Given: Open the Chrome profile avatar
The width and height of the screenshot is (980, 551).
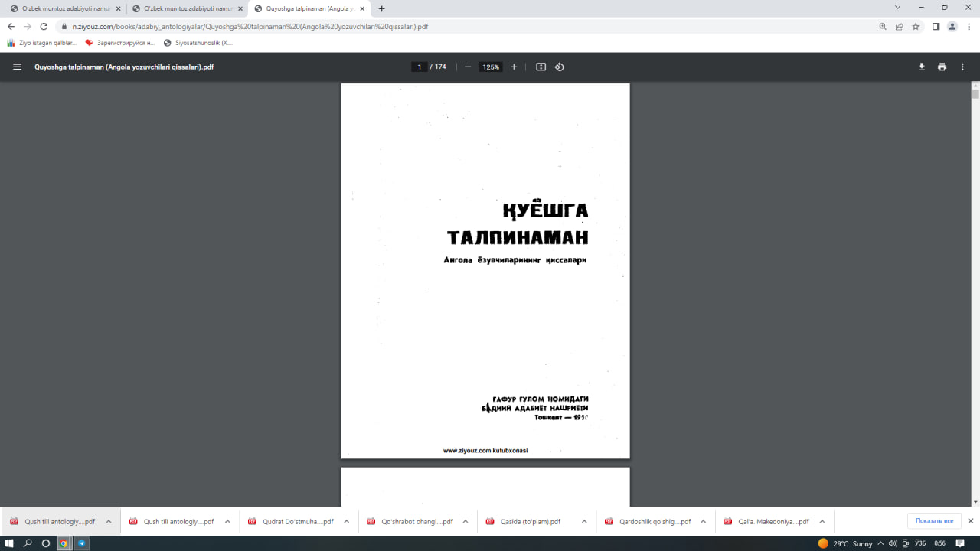Looking at the screenshot, I should 952,26.
